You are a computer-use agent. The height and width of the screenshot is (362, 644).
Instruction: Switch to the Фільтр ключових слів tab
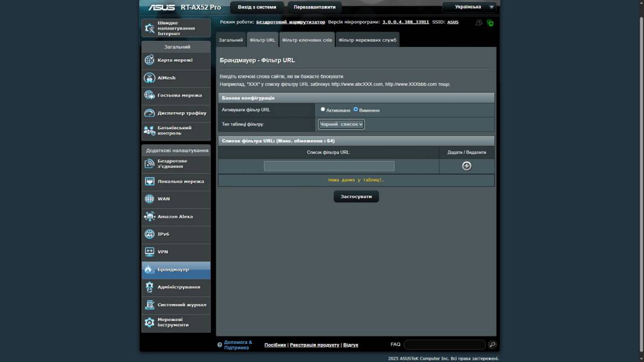click(307, 40)
